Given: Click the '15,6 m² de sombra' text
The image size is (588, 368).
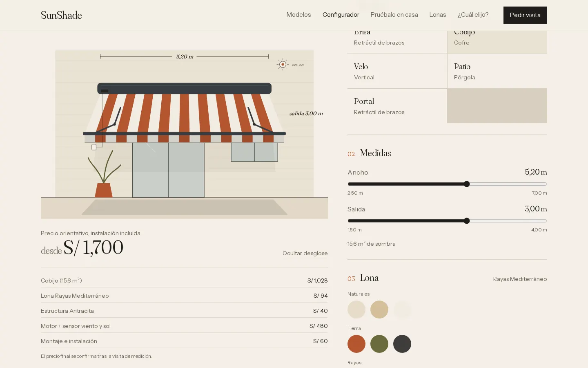Looking at the screenshot, I should [372, 244].
